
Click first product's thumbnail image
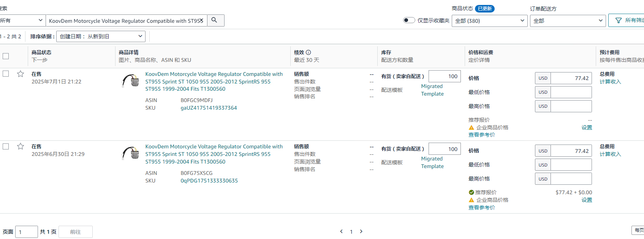pos(130,81)
